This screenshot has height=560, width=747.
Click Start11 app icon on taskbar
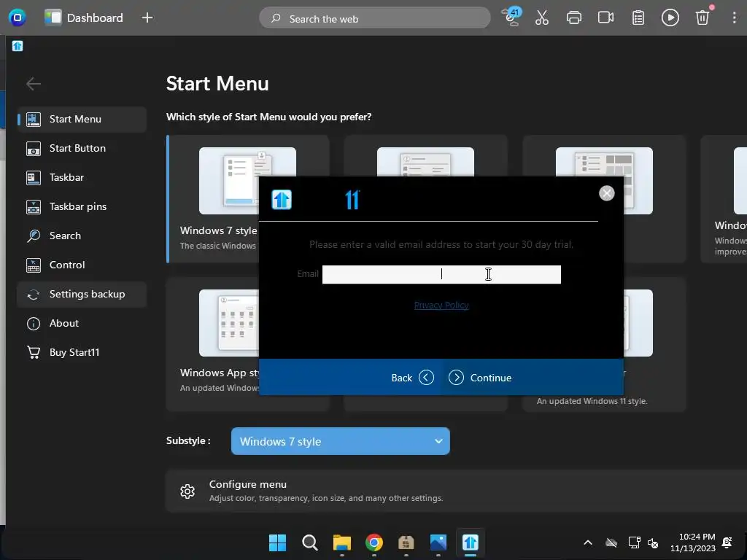pos(471,542)
